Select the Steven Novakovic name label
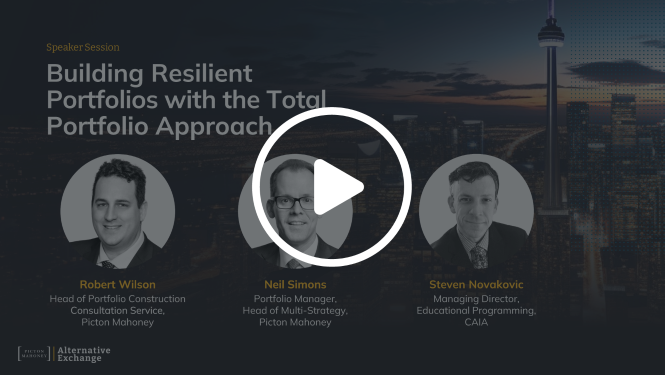This screenshot has height=375, width=665. tap(476, 284)
